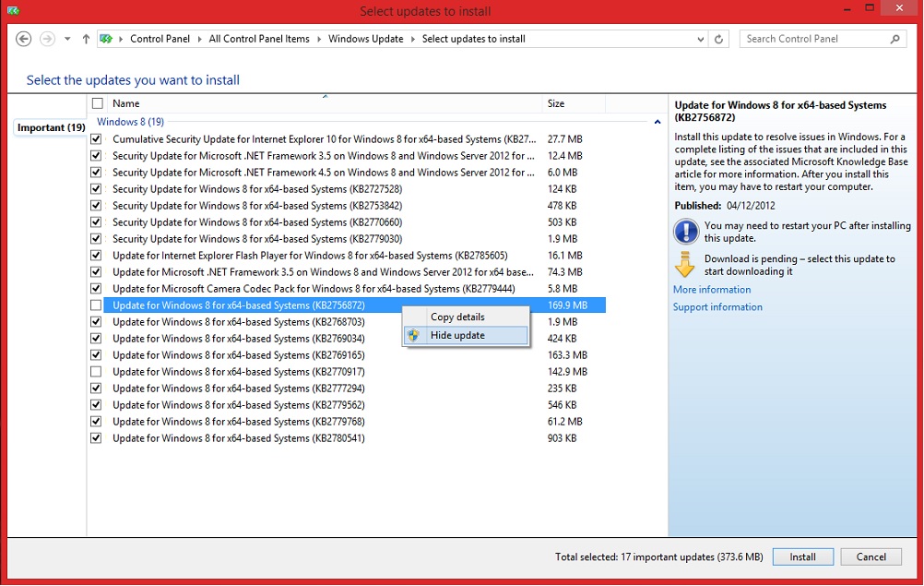Screen dimensions: 924x586
Task: Click the search magnifier icon
Action: click(895, 39)
